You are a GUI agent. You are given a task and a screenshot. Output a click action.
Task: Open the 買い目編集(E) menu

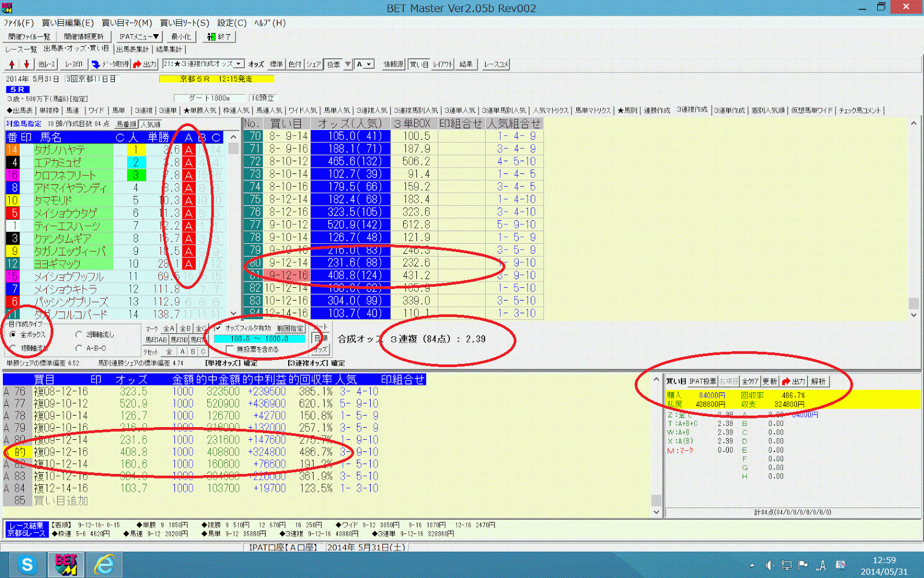(x=68, y=23)
